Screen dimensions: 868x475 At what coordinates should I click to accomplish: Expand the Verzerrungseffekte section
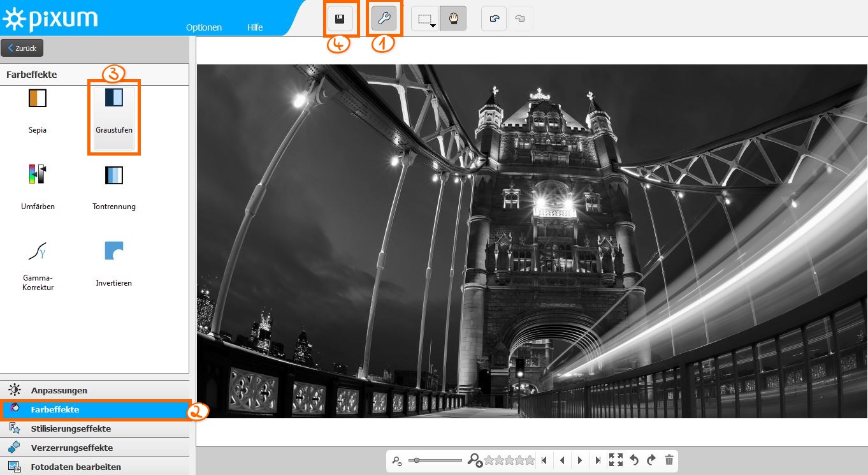(x=72, y=448)
